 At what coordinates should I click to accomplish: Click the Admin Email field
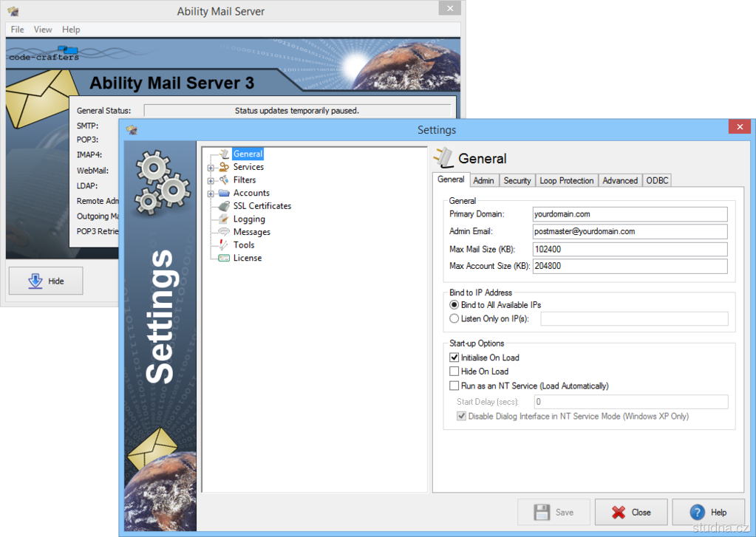630,231
